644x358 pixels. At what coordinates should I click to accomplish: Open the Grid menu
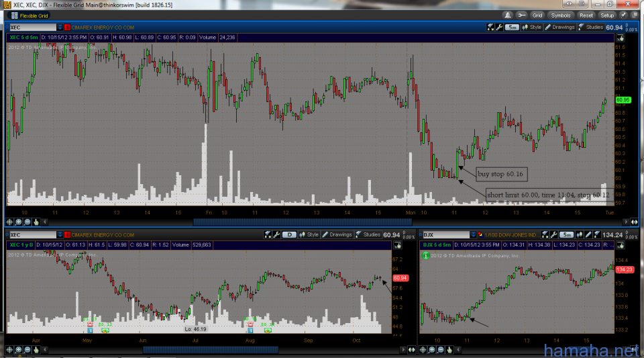(537, 15)
